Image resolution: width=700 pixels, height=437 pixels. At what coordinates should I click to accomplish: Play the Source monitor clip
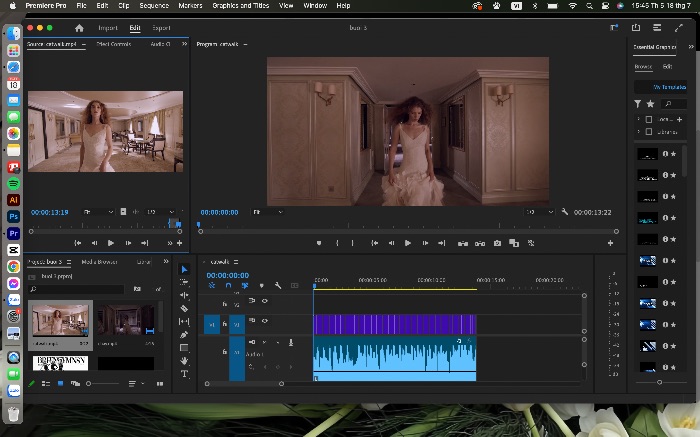pyautogui.click(x=111, y=243)
